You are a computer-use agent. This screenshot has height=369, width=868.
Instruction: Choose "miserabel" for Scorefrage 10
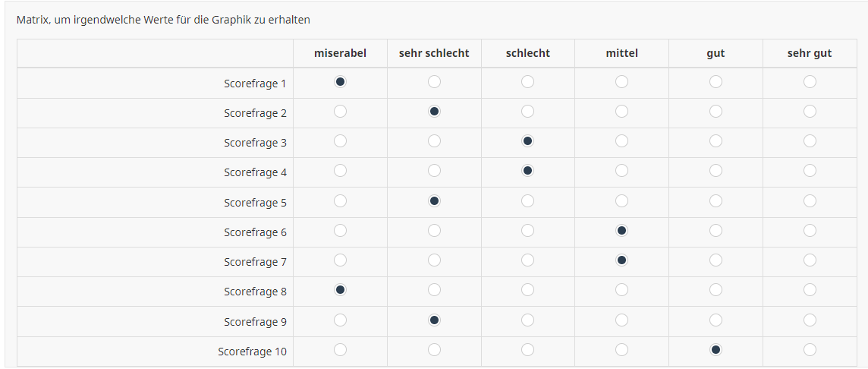(341, 349)
